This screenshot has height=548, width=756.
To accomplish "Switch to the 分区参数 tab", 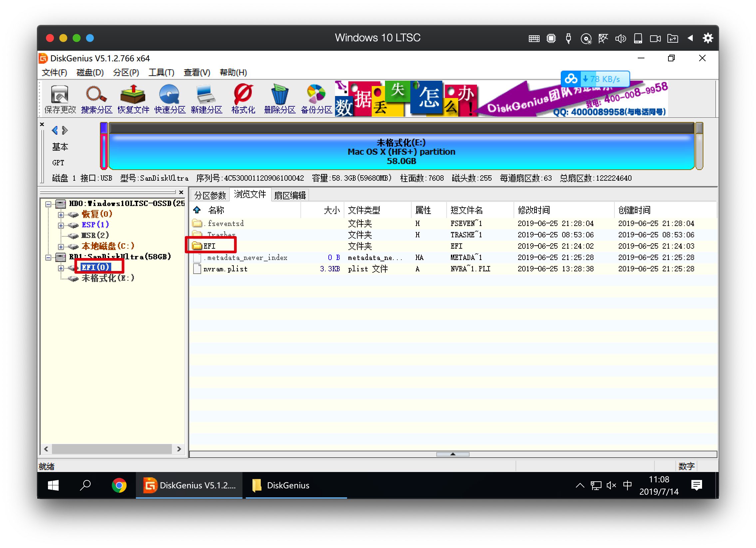I will click(x=210, y=195).
